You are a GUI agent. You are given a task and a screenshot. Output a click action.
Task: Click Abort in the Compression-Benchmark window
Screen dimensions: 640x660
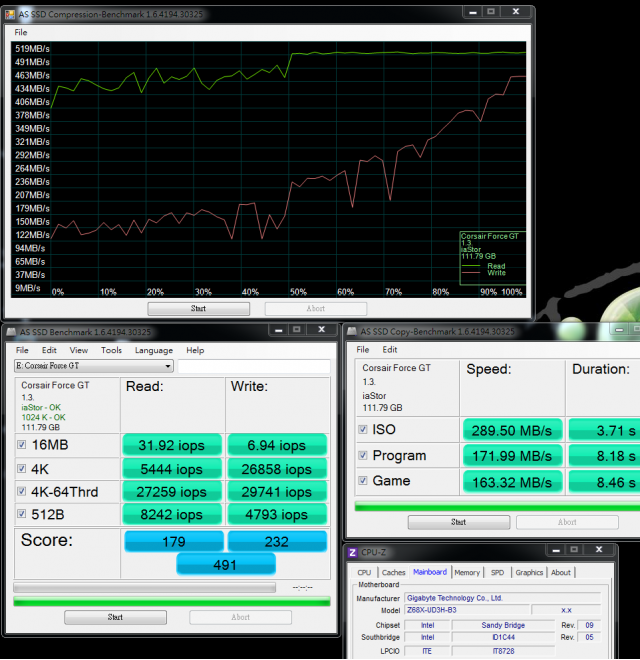click(x=316, y=309)
